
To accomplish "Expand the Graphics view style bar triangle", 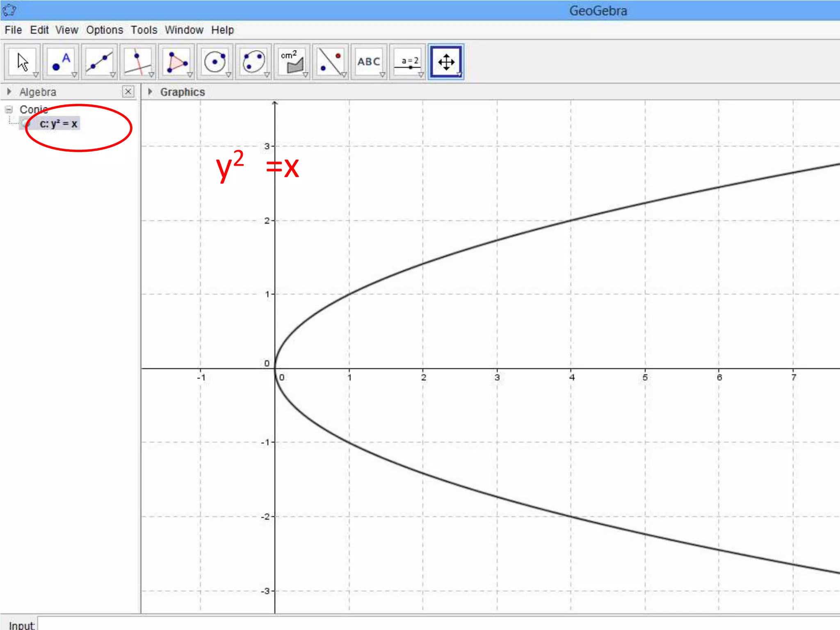I will [x=150, y=91].
